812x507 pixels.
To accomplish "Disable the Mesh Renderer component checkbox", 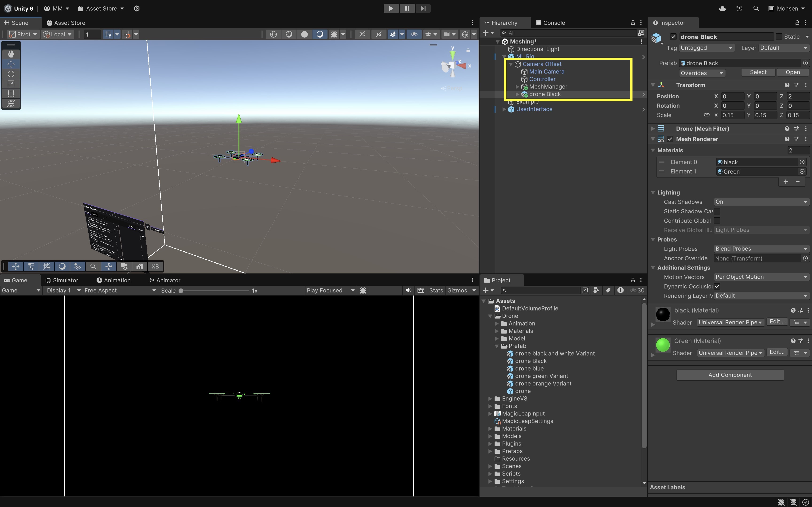I will pyautogui.click(x=670, y=139).
